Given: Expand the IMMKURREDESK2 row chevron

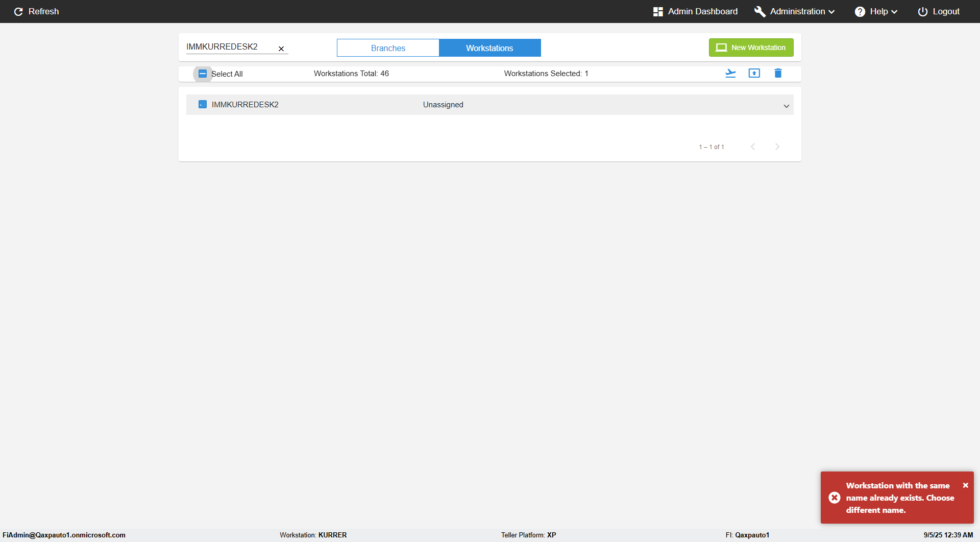Looking at the screenshot, I should (x=787, y=106).
